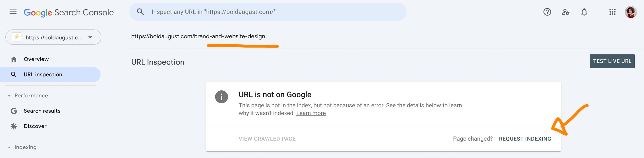Open the Help question mark icon
The width and height of the screenshot is (644, 158).
[547, 12]
